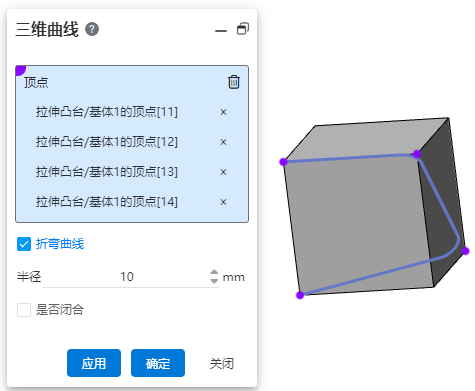
Task: Minimize the 三维曲线 panel
Action: click(221, 31)
